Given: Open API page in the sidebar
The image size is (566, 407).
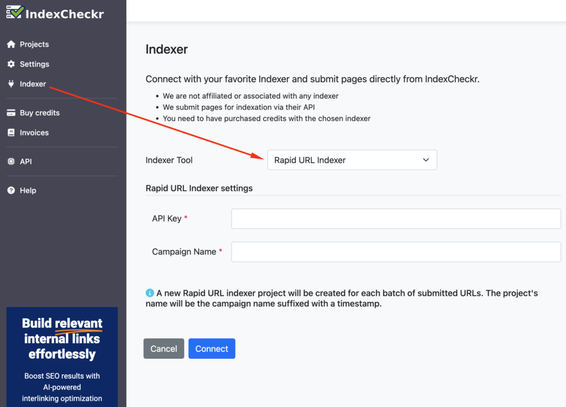Looking at the screenshot, I should pos(26,161).
